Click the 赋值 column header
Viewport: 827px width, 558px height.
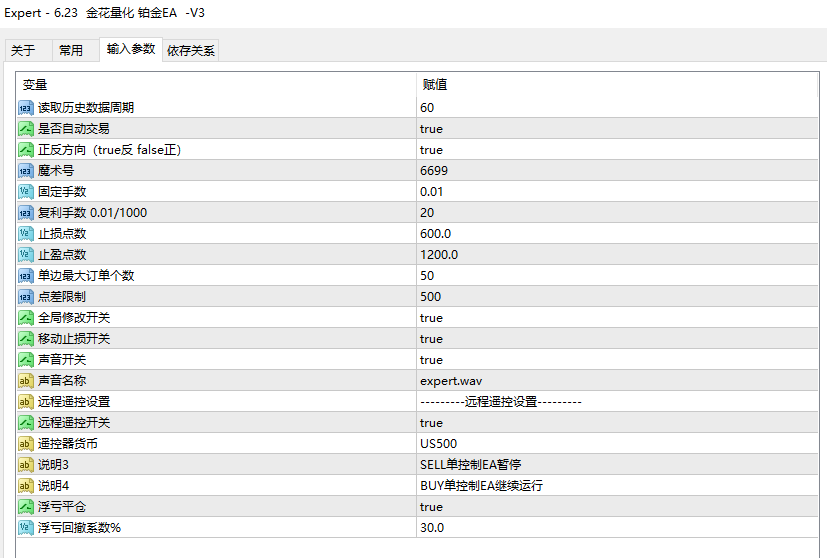617,84
